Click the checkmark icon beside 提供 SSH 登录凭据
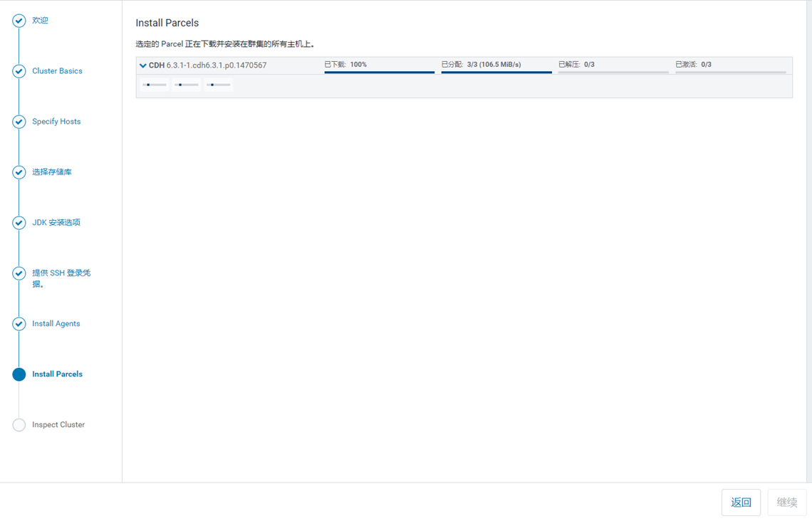This screenshot has width=812, height=521. (x=19, y=273)
